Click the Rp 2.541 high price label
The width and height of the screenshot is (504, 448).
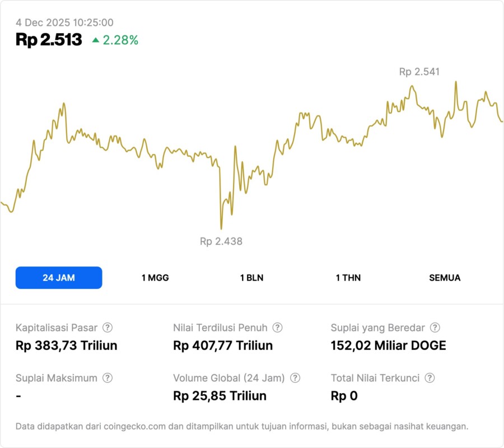point(419,72)
